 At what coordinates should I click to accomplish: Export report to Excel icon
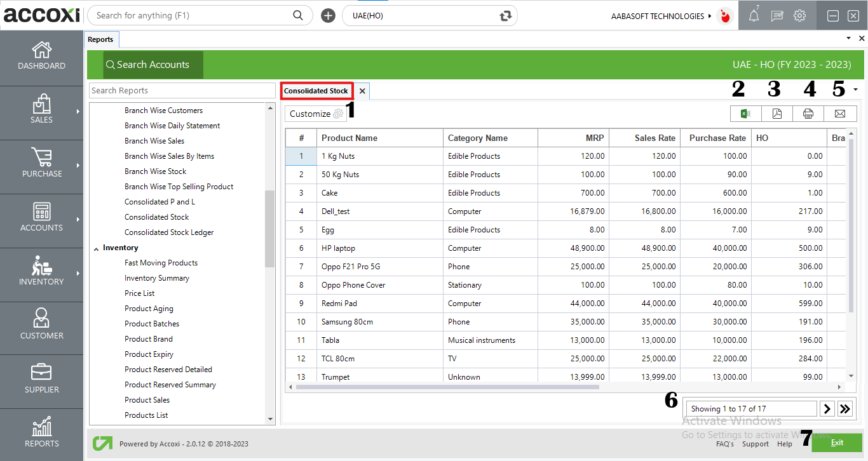(746, 114)
